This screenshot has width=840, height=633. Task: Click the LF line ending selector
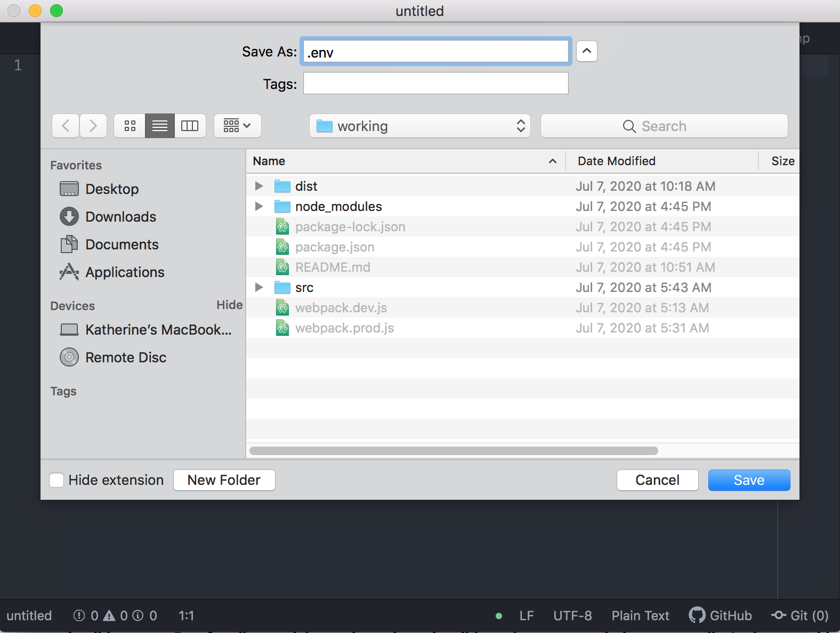click(x=527, y=616)
